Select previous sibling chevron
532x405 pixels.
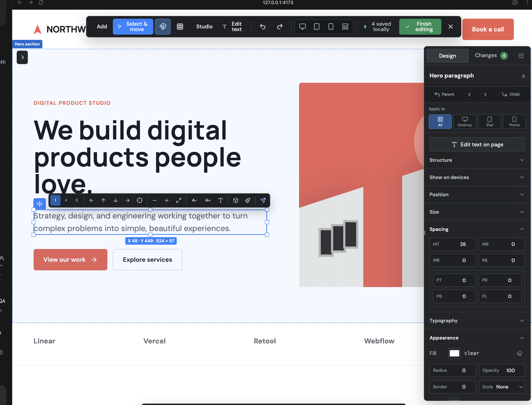coord(469,94)
